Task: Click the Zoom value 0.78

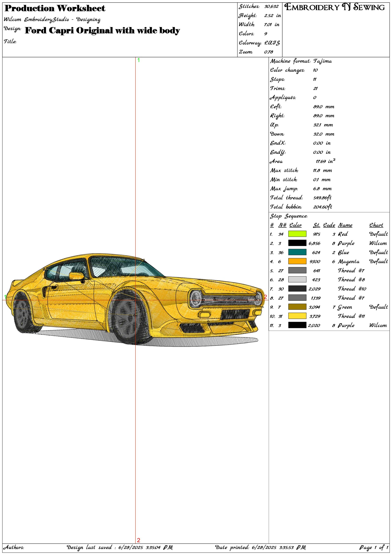Action: point(269,52)
